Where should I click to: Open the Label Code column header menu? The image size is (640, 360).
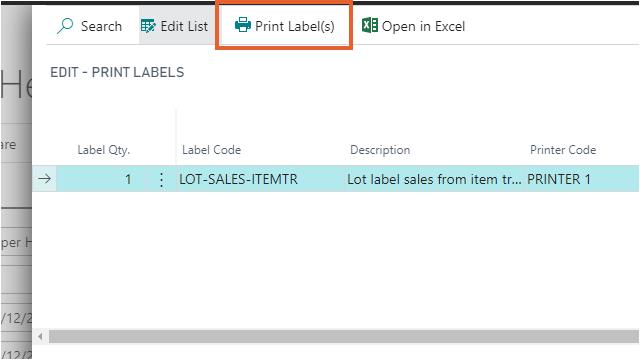coord(211,150)
